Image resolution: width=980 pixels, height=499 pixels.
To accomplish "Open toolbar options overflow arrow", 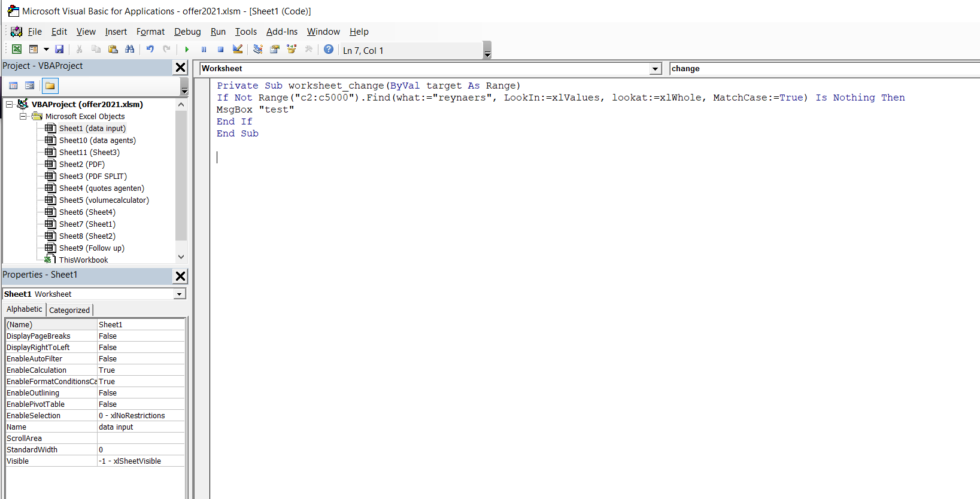I will click(x=487, y=50).
